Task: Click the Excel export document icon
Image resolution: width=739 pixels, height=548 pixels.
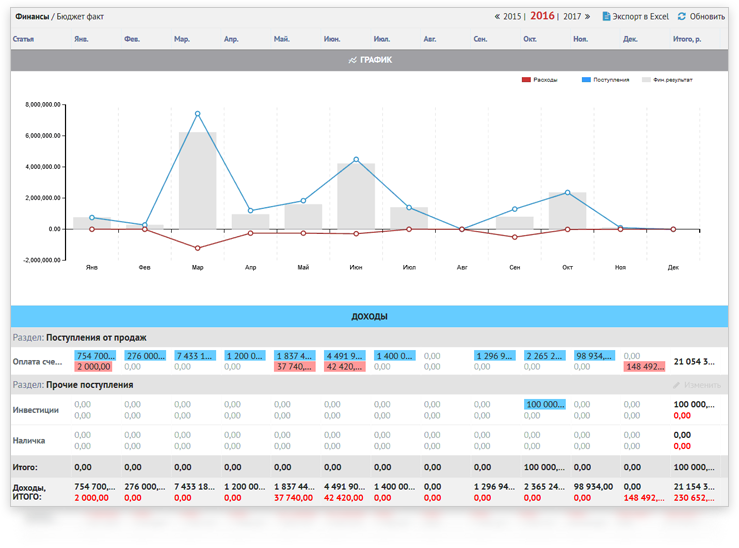Action: click(x=606, y=17)
